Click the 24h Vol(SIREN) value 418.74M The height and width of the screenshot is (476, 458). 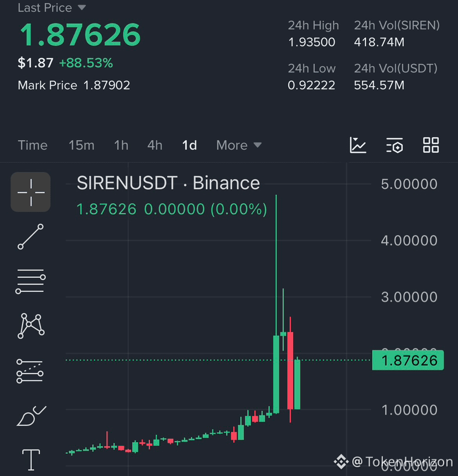click(379, 42)
